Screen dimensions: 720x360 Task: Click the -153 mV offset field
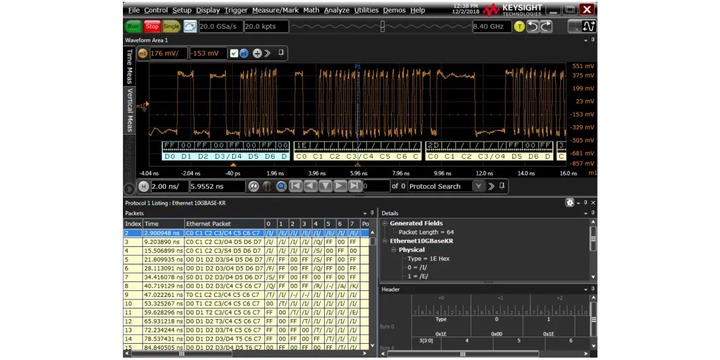tap(208, 54)
